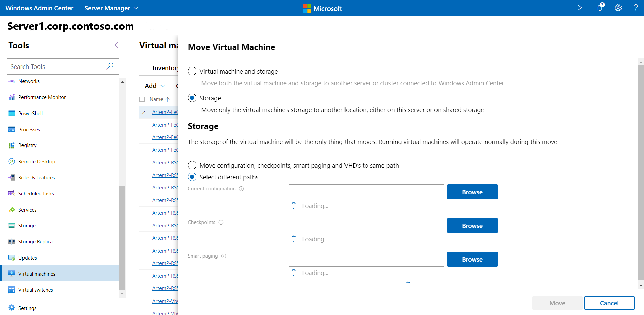Image resolution: width=644 pixels, height=315 pixels.
Task: Select Move configuration to same path option
Action: pos(192,165)
